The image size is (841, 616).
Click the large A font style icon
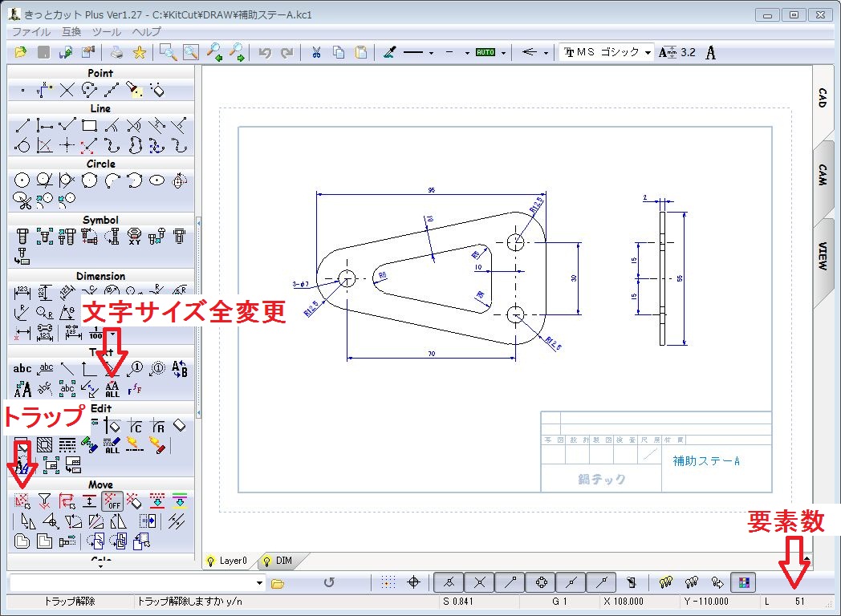coord(711,53)
